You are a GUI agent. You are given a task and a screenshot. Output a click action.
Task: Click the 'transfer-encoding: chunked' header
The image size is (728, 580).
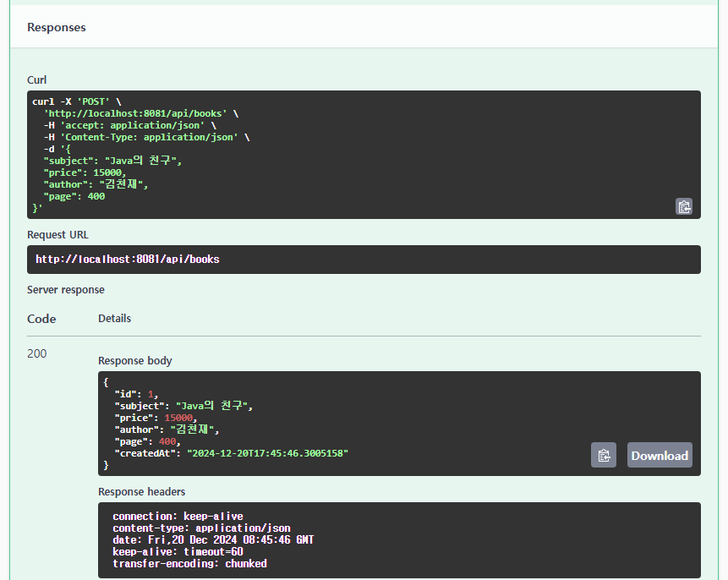189,564
